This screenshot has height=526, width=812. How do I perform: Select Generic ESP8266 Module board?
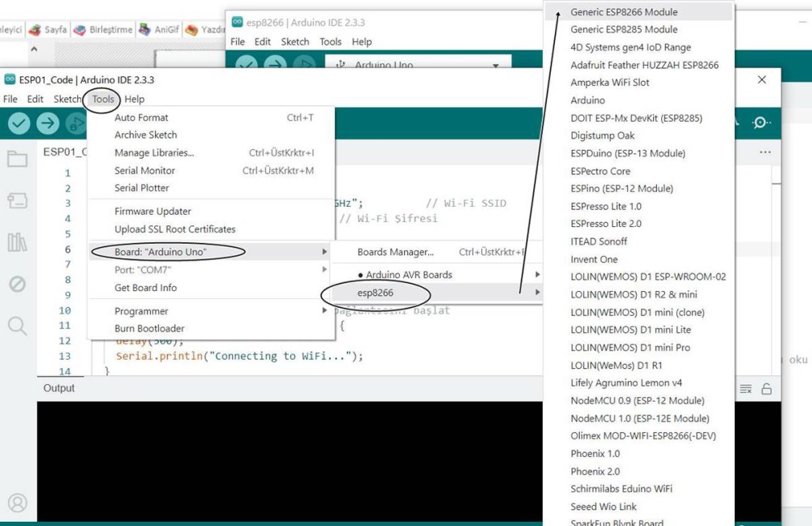(639, 12)
